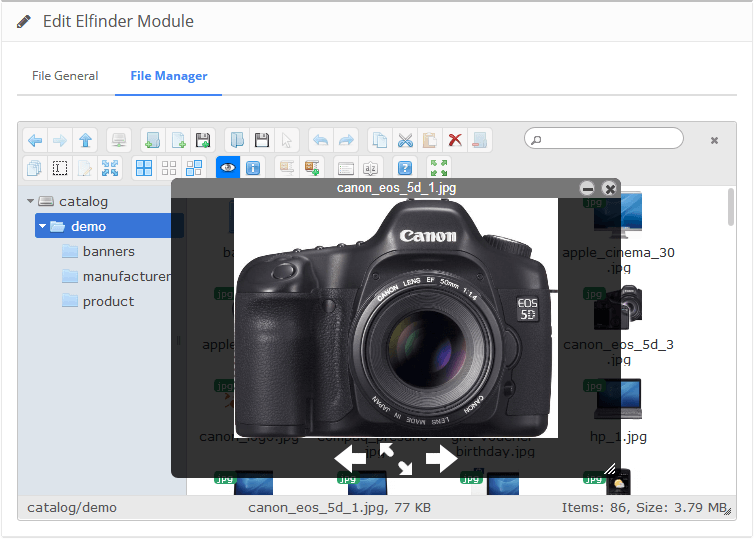Image resolution: width=754 pixels, height=539 pixels.
Task: Click the catalog/demo path in the status bar
Action: click(x=72, y=508)
